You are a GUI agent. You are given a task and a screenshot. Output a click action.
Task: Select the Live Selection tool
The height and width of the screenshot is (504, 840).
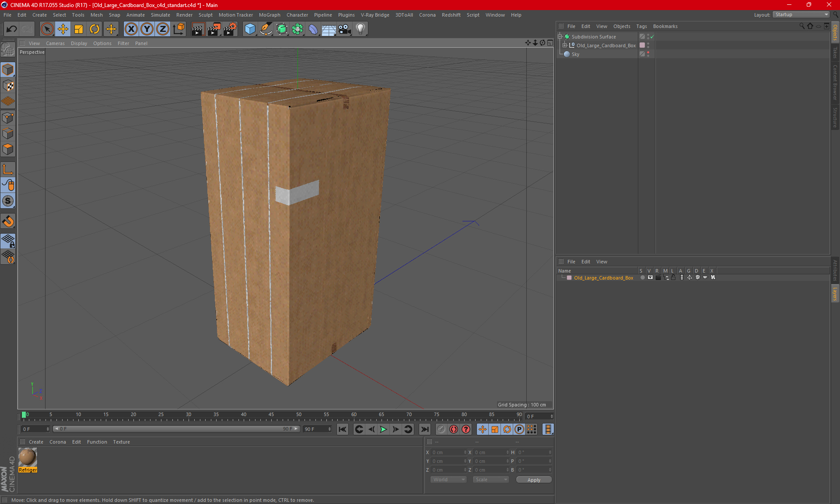pos(47,29)
